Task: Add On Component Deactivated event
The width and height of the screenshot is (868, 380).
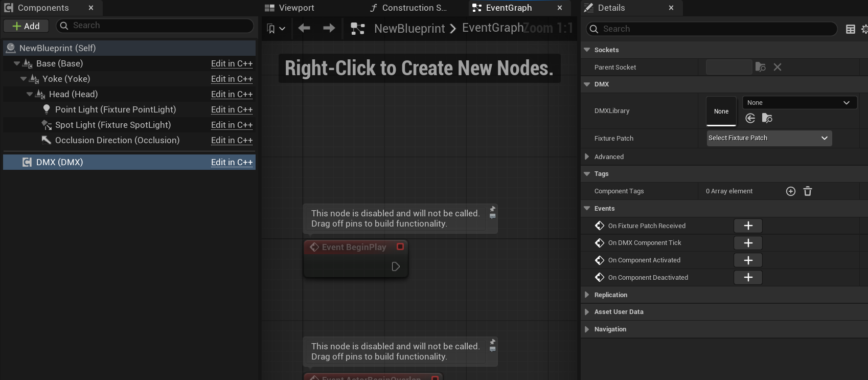Action: [748, 277]
